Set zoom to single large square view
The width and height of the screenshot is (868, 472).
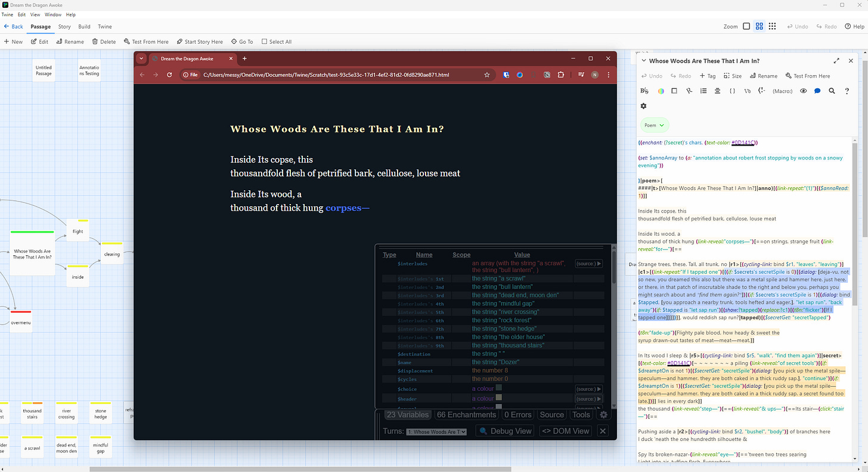[746, 26]
